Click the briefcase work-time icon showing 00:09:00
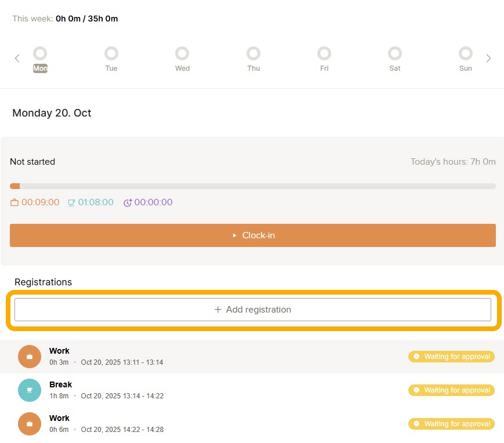Screen dimensions: 504x443 (x=14, y=203)
